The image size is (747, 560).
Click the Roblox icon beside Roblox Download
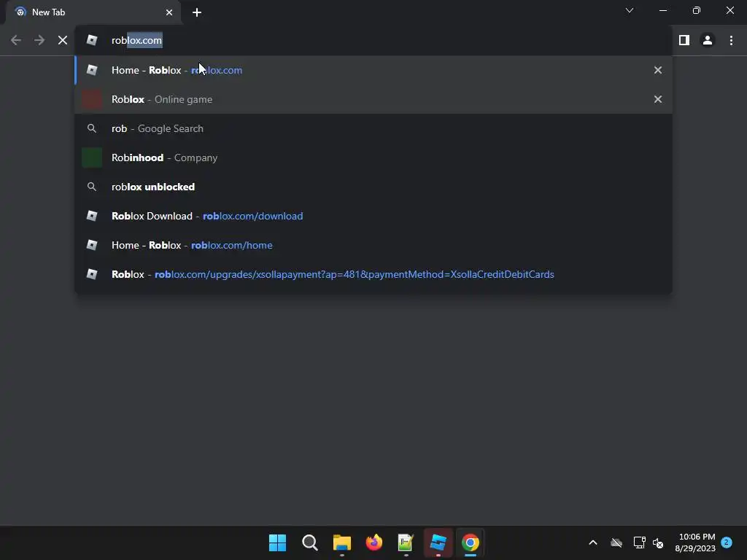[x=92, y=216]
